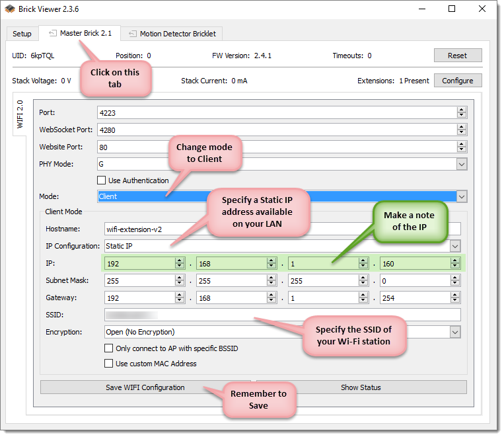The image size is (504, 437).
Task: Click the Website Port spinner arrows
Action: click(462, 147)
